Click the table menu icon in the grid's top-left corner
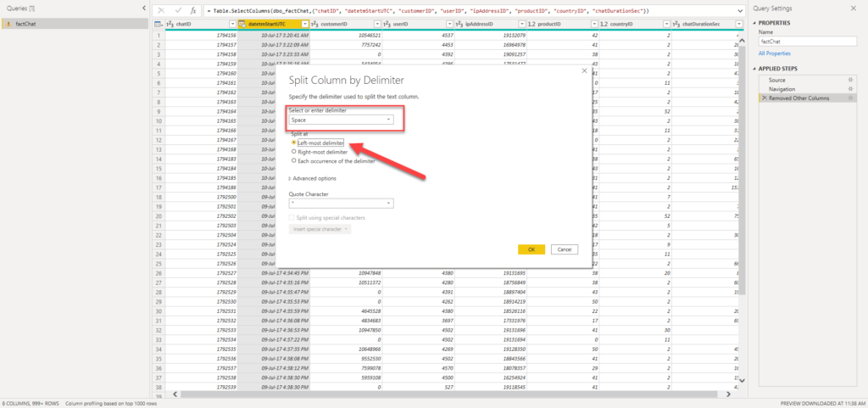This screenshot has height=408, width=868. coord(158,24)
